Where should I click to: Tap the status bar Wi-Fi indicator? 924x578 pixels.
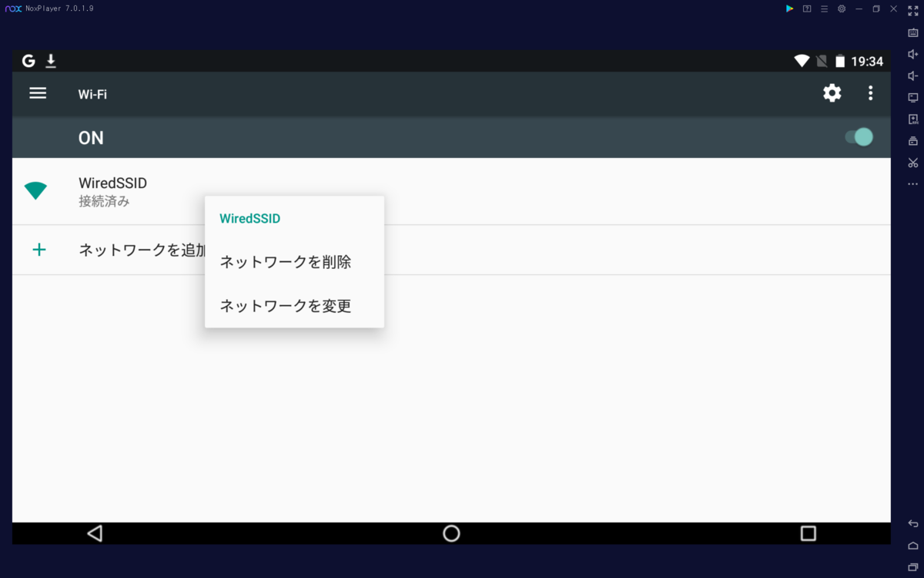click(x=802, y=61)
